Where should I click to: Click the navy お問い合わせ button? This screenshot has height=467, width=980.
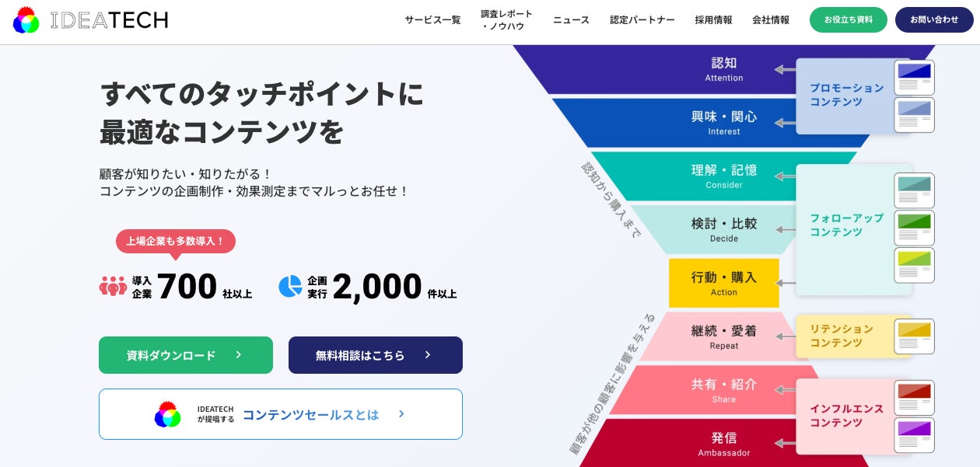coord(933,19)
